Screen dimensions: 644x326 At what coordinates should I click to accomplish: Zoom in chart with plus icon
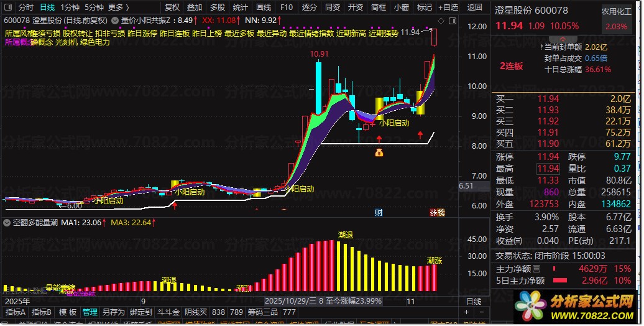tap(467, 312)
